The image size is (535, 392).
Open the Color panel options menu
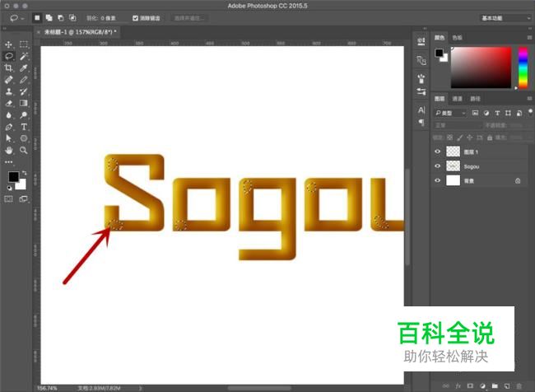point(529,38)
